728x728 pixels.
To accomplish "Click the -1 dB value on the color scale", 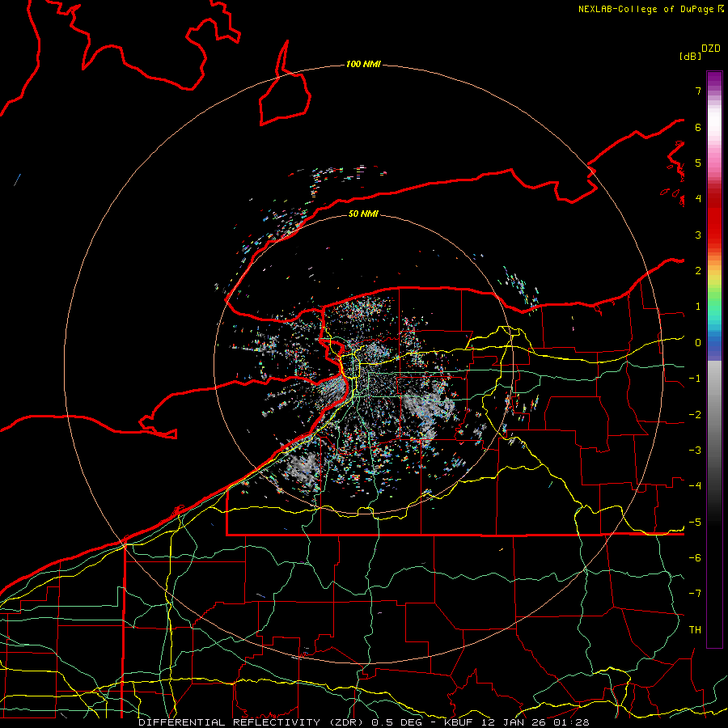I will coord(695,379).
